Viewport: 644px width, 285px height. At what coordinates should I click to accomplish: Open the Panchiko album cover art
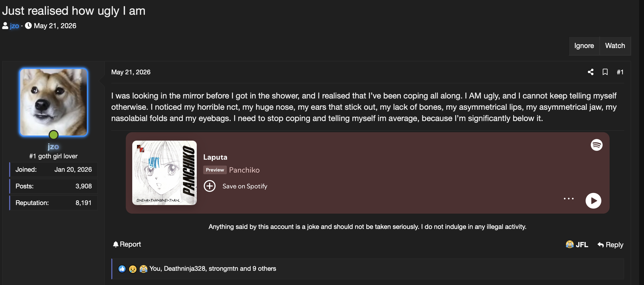coord(164,173)
